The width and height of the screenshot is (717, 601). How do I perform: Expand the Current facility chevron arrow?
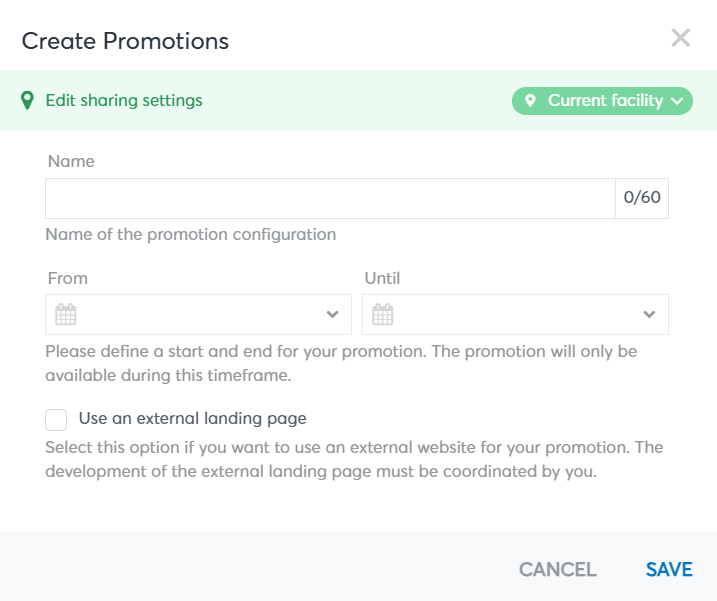(x=677, y=101)
